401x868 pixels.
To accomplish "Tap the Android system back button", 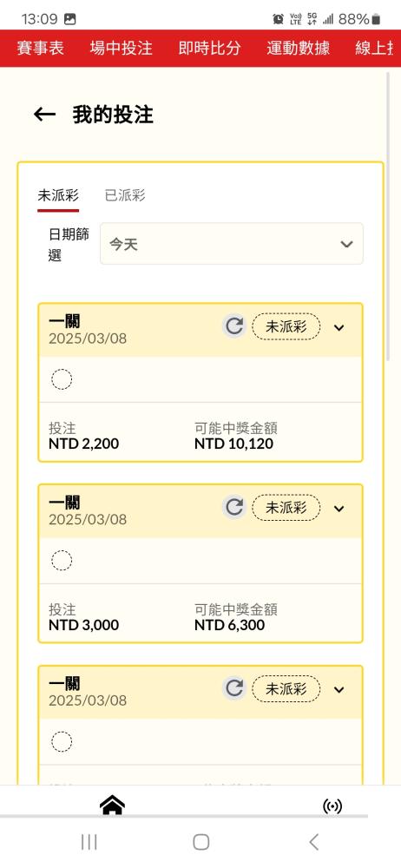I will (x=313, y=843).
